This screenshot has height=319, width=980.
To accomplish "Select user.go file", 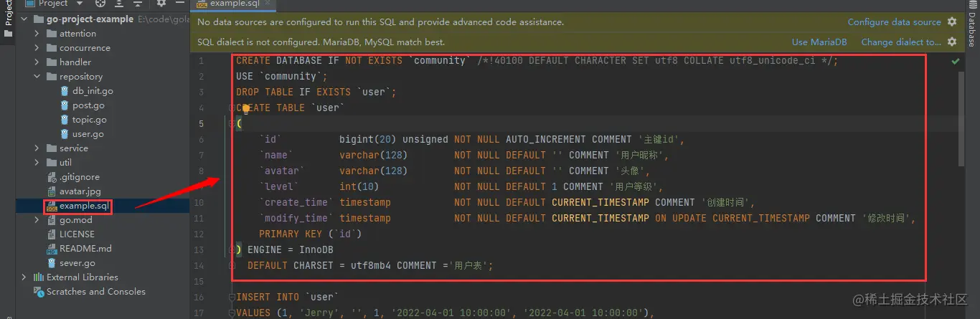I will [x=88, y=134].
